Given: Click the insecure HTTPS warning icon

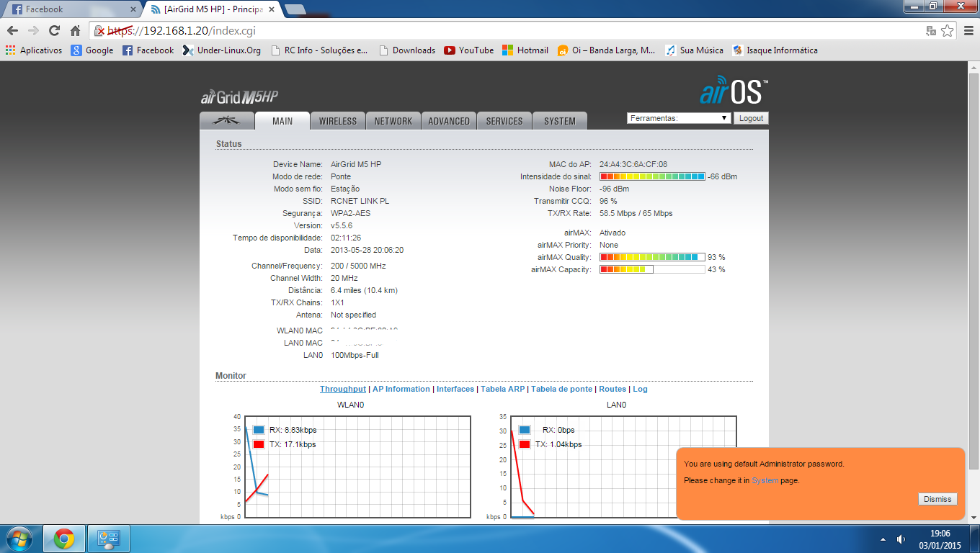Looking at the screenshot, I should [101, 31].
